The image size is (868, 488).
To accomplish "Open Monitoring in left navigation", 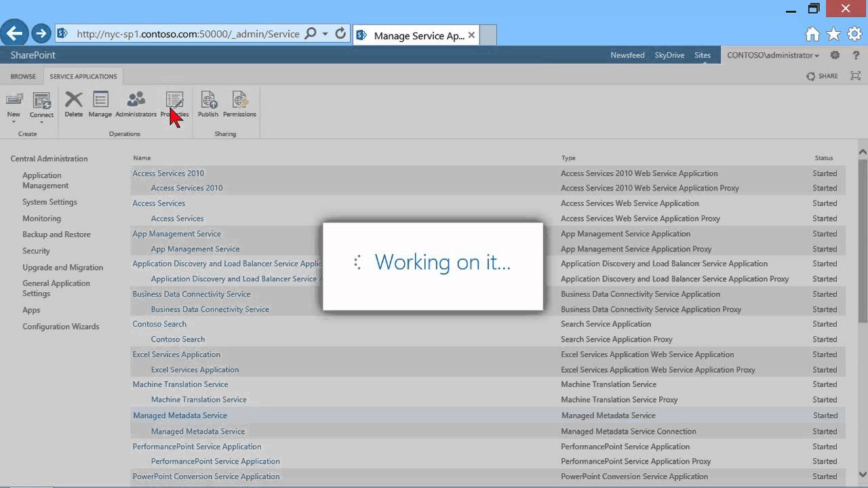I will click(x=41, y=218).
